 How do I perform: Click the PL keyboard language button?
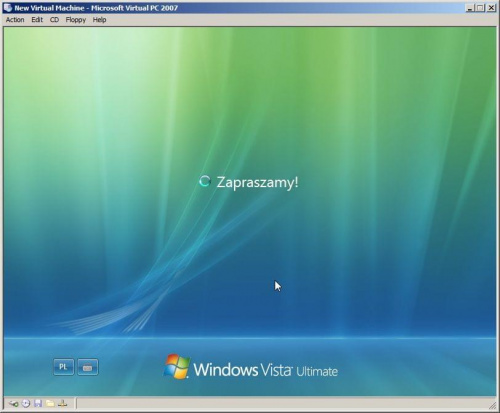click(x=63, y=367)
